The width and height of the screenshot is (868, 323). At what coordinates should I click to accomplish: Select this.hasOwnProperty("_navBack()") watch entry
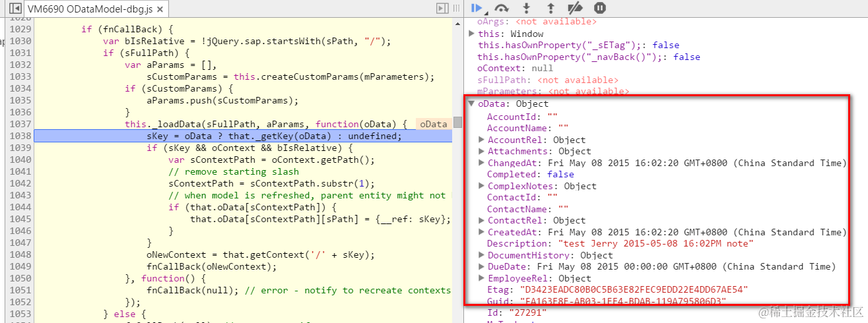click(x=589, y=57)
